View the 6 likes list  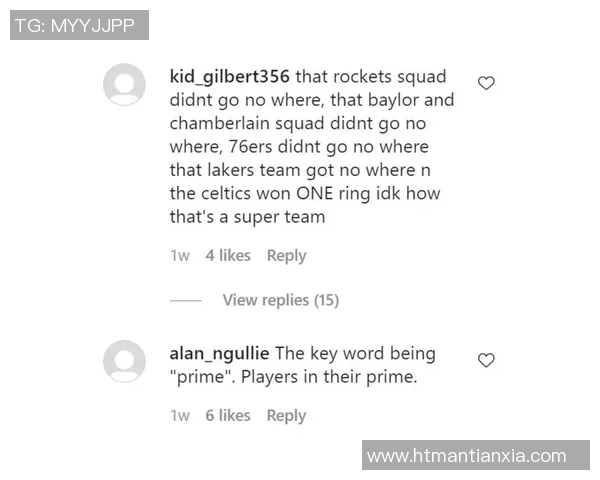[x=228, y=416]
